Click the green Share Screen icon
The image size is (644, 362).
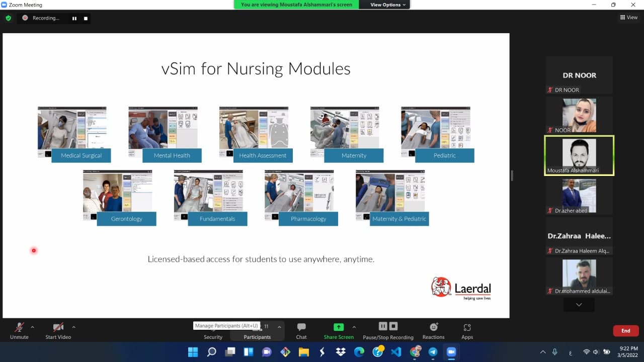click(x=339, y=327)
